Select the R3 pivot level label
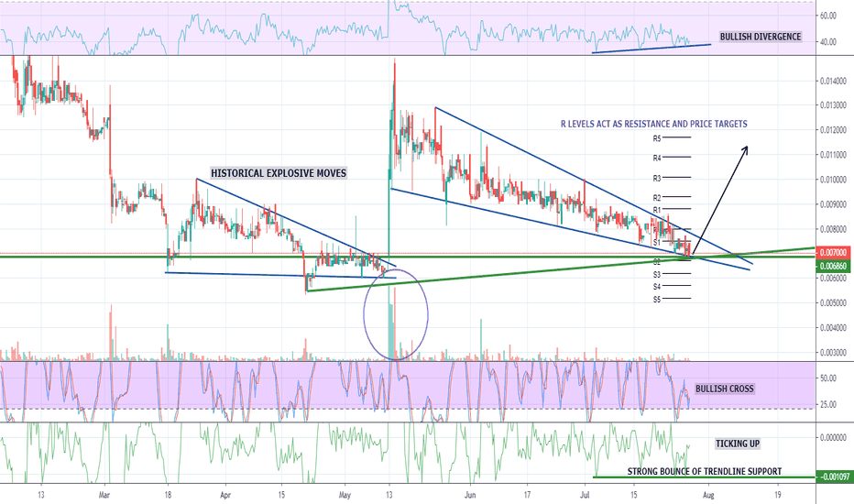The image size is (854, 504). pyautogui.click(x=657, y=178)
